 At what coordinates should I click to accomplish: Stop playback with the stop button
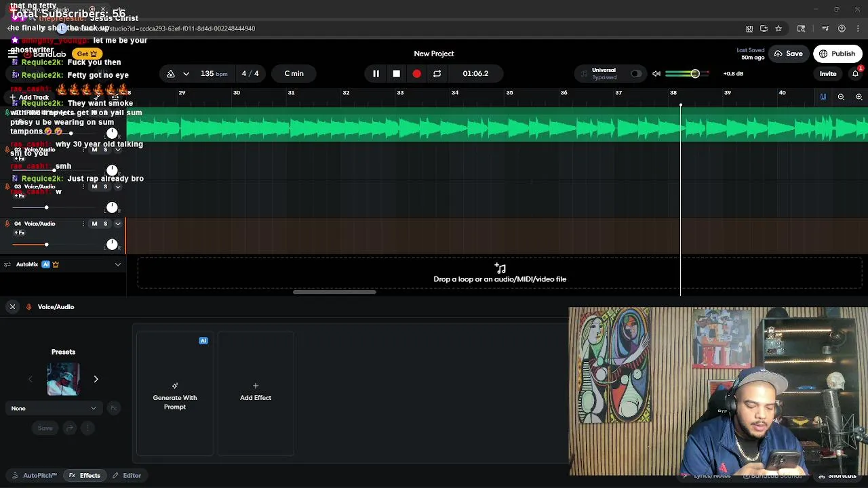(396, 73)
